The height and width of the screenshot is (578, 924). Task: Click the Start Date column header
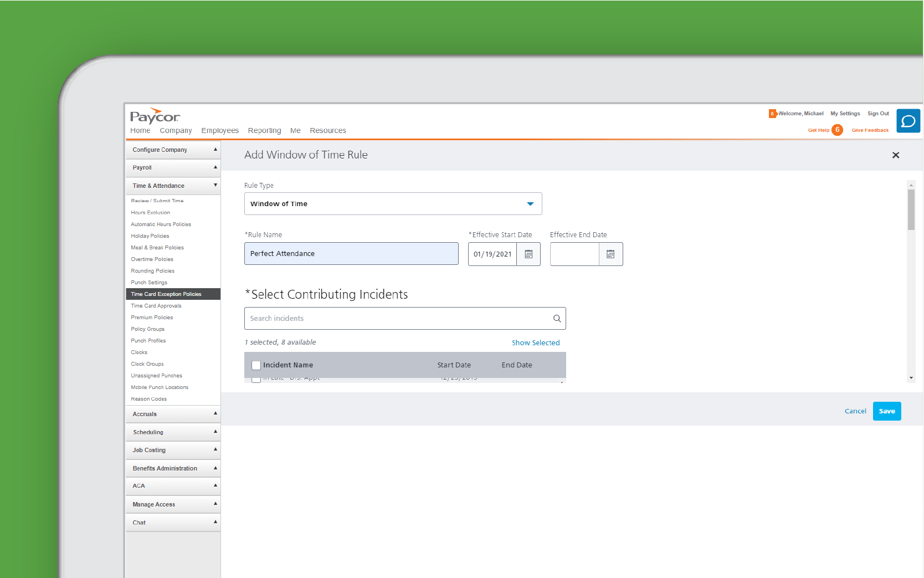click(x=454, y=365)
